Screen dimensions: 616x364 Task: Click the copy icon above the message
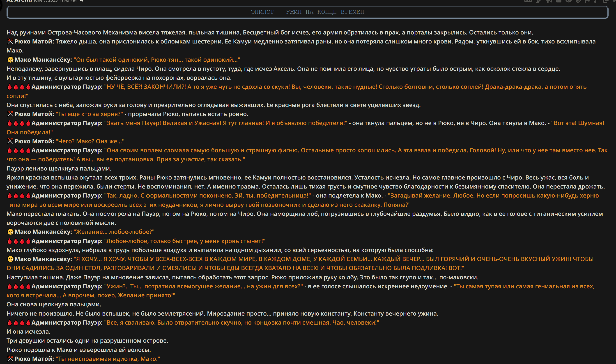(x=605, y=1)
